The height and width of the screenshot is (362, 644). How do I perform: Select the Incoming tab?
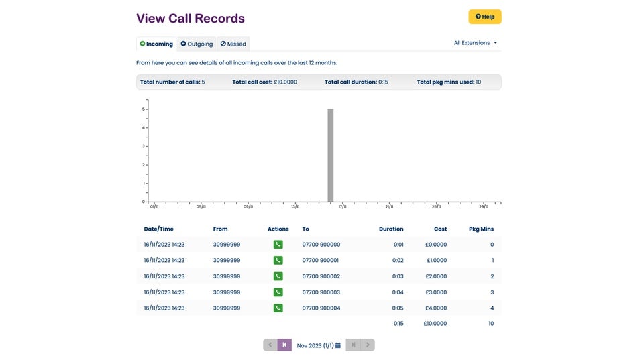(156, 44)
